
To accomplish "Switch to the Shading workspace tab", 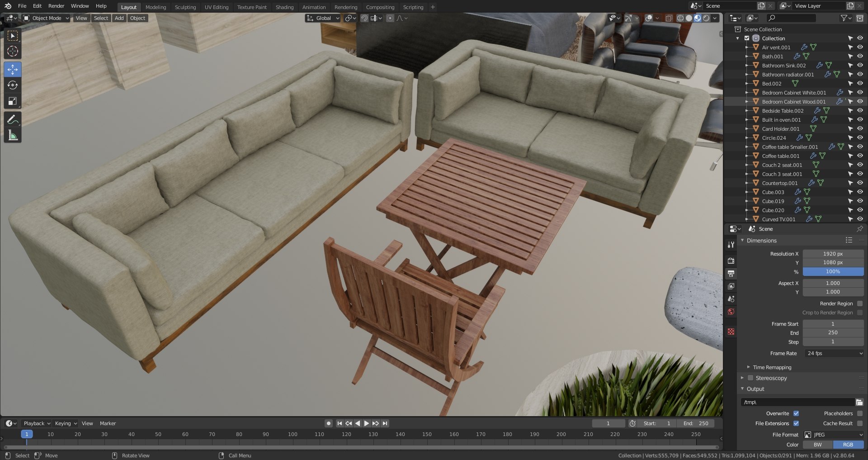I will pos(284,7).
